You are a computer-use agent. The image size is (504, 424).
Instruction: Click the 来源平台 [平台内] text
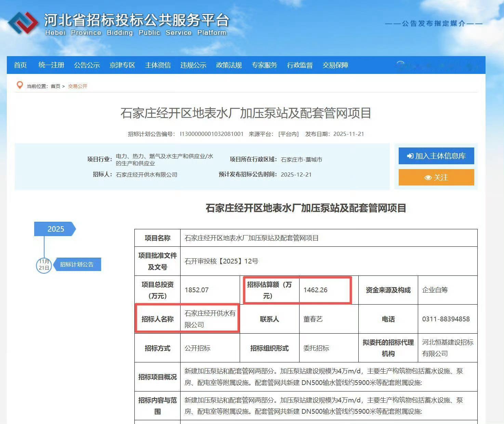[x=274, y=134]
